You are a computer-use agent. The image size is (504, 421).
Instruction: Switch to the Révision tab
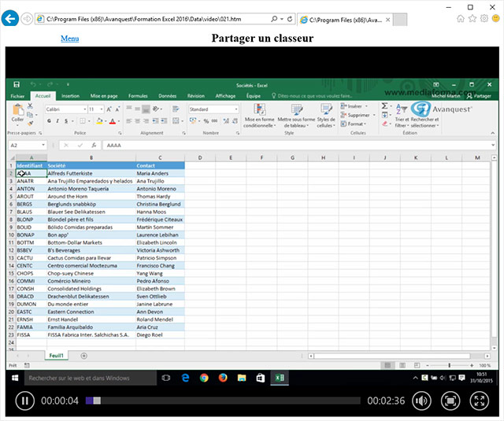click(196, 96)
